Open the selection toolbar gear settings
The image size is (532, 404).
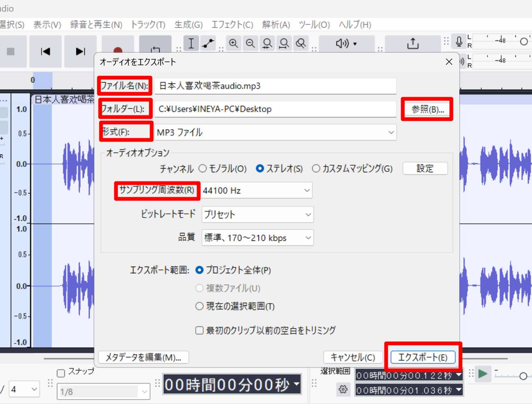[x=343, y=389]
